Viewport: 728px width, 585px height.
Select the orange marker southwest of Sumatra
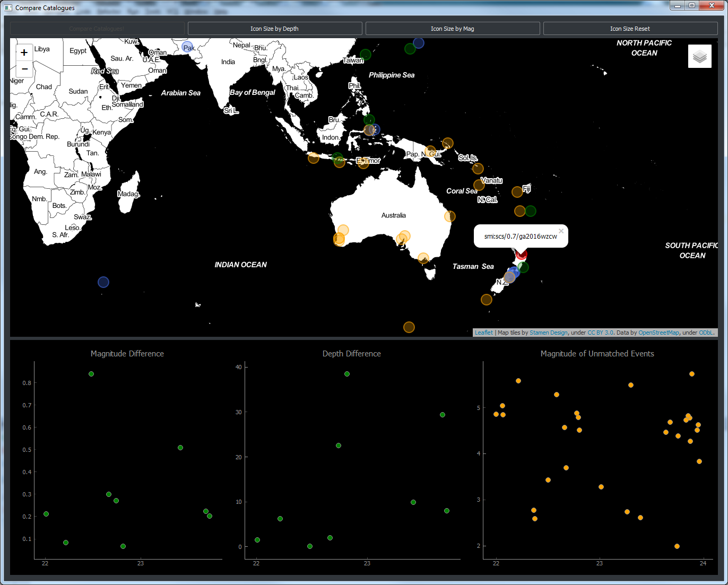(x=314, y=158)
